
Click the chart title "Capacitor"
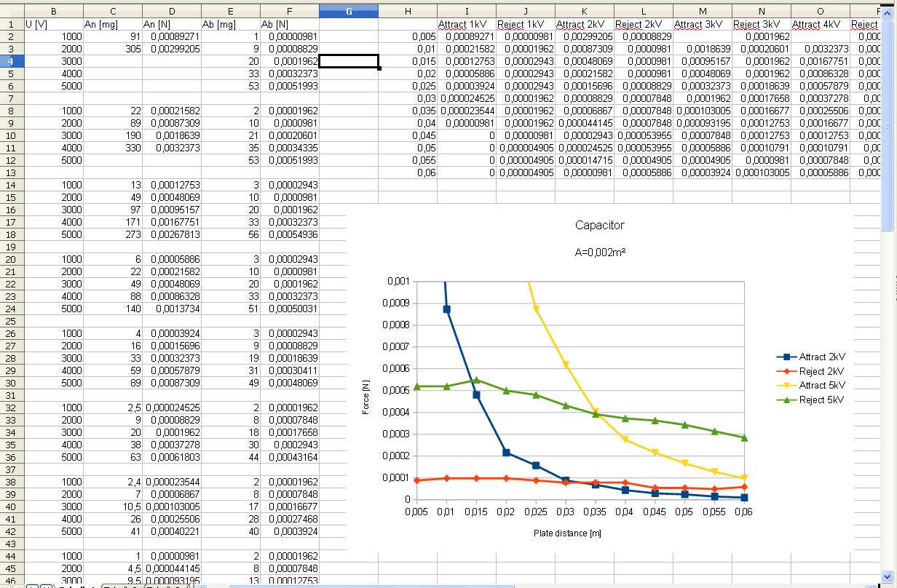click(599, 226)
